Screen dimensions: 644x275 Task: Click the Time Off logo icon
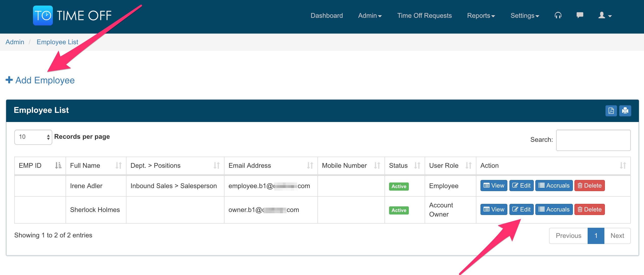click(x=43, y=16)
